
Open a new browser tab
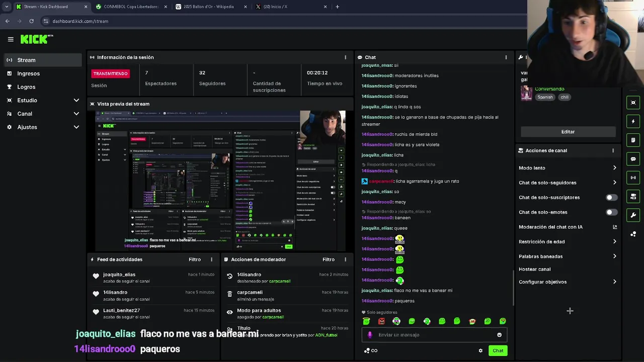337,7
